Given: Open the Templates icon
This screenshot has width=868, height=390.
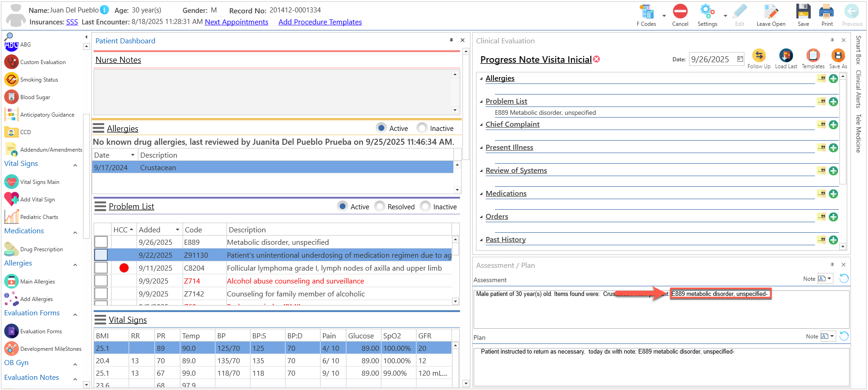Looking at the screenshot, I should tap(813, 56).
